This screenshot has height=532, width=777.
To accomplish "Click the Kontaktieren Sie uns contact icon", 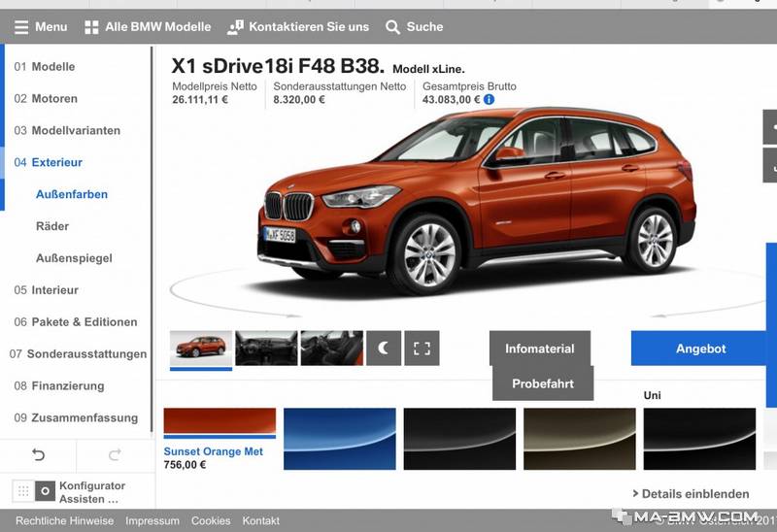I will click(235, 27).
